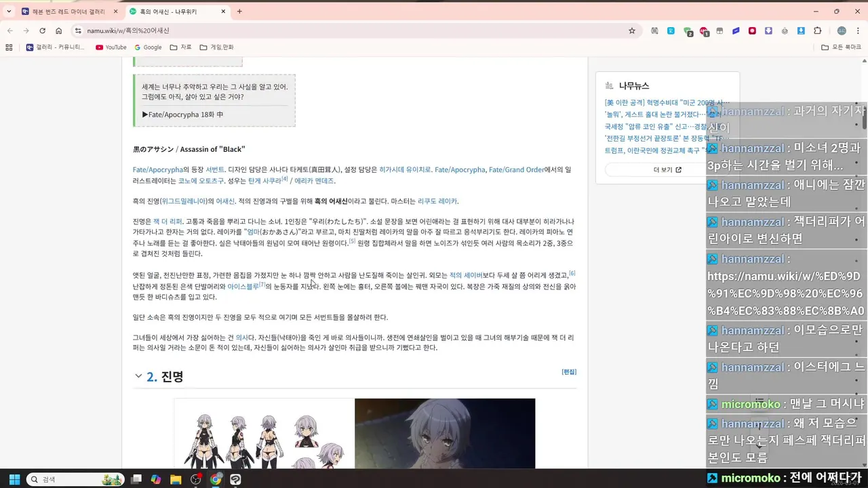The image size is (868, 488).
Task: Open footnote [6] after 생겼고
Action: (572, 273)
